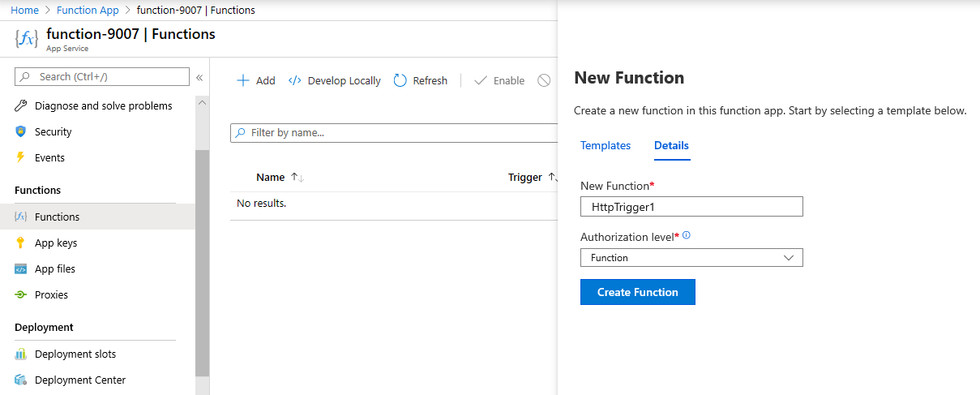The width and height of the screenshot is (980, 395).
Task: Open the Authorization level dropdown
Action: point(691,258)
